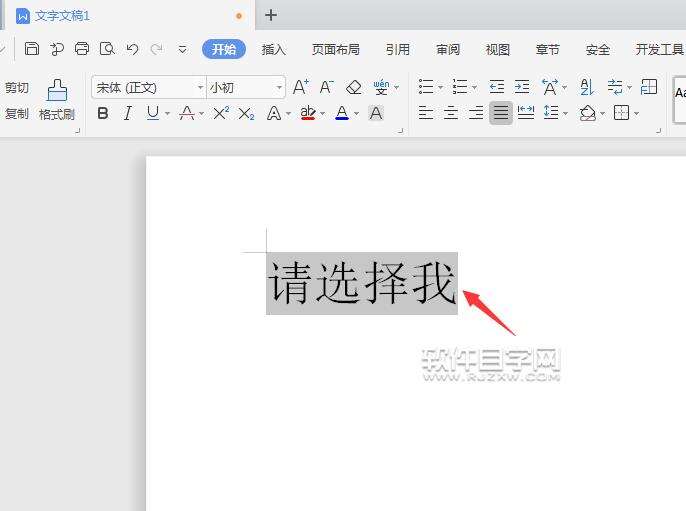686x511 pixels.
Task: Click the Sort (A-Z) icon
Action: (x=587, y=87)
